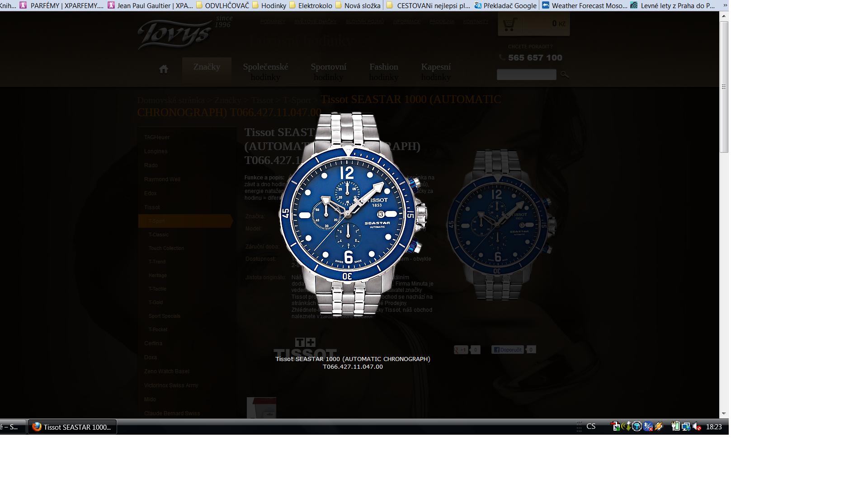Click the scrollbar up arrow
Viewport: 868px width, 488px height.
pos(724,16)
